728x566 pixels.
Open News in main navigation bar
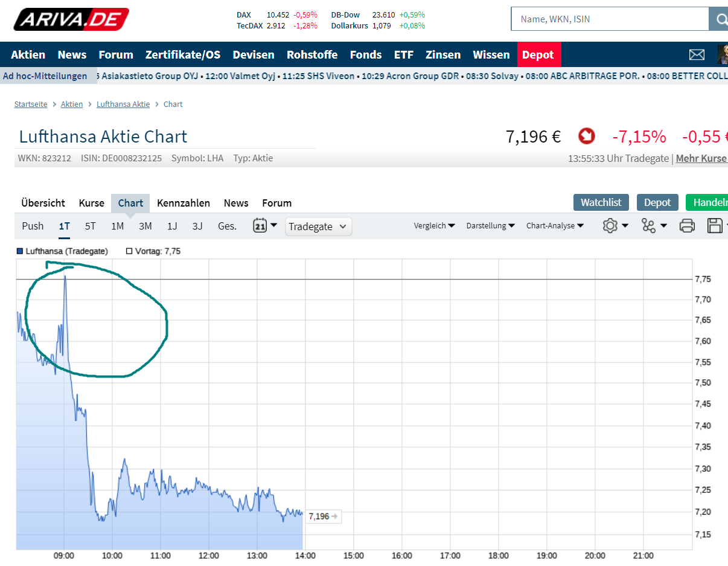[72, 54]
